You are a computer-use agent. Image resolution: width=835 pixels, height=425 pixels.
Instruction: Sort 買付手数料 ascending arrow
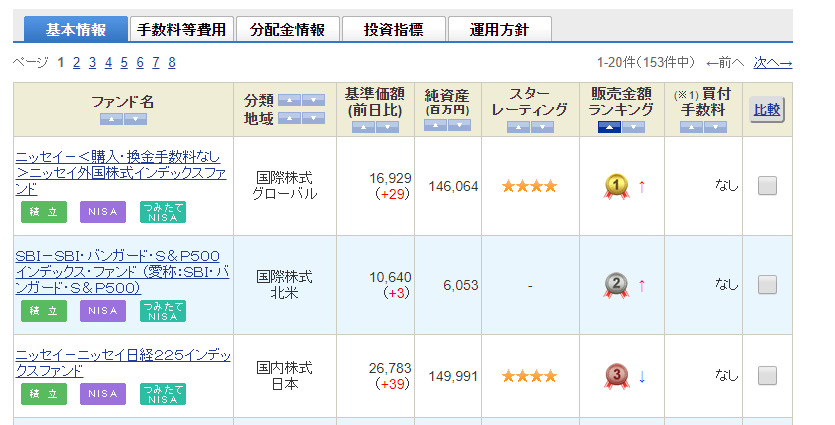coord(691,127)
